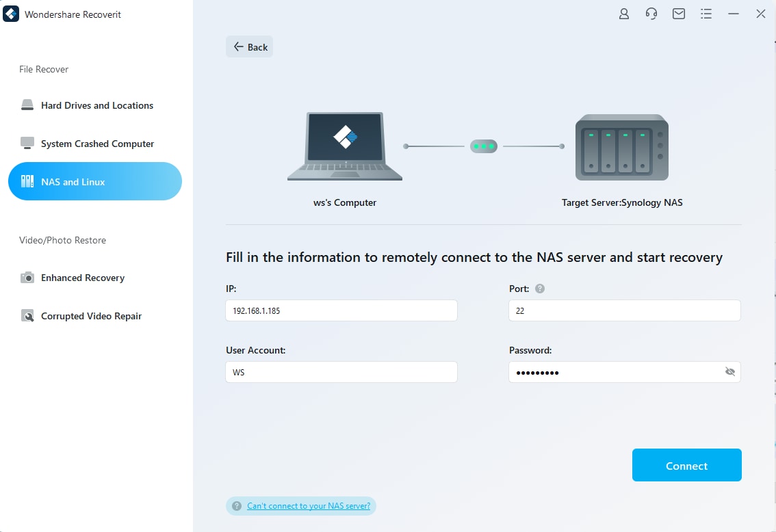Click the back arrow icon
Image resolution: width=776 pixels, height=532 pixels.
[x=239, y=46]
